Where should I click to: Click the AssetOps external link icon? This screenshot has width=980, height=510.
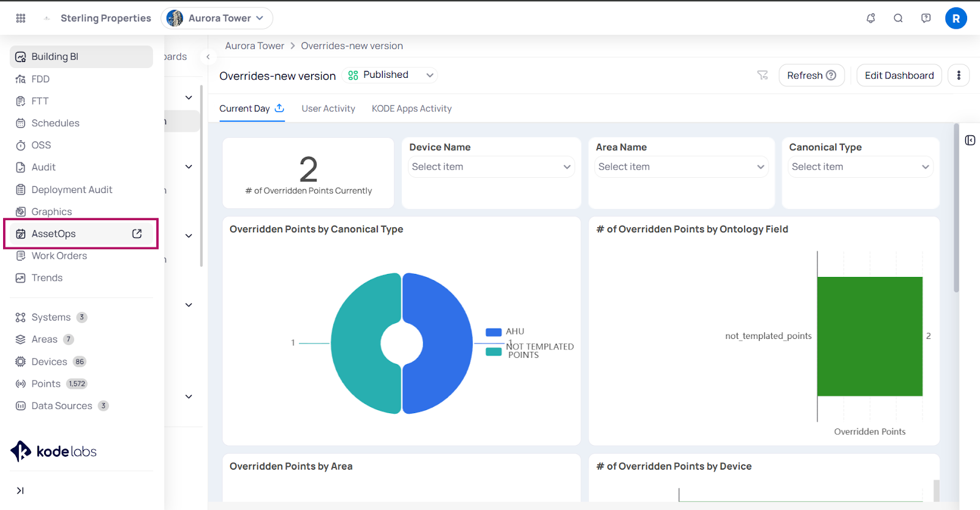137,234
